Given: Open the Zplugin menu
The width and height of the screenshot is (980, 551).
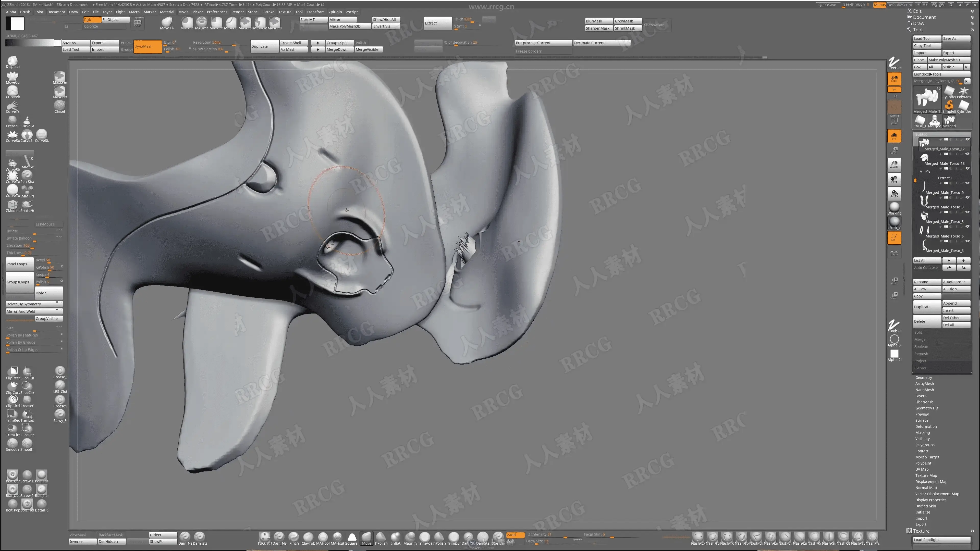Looking at the screenshot, I should (335, 12).
